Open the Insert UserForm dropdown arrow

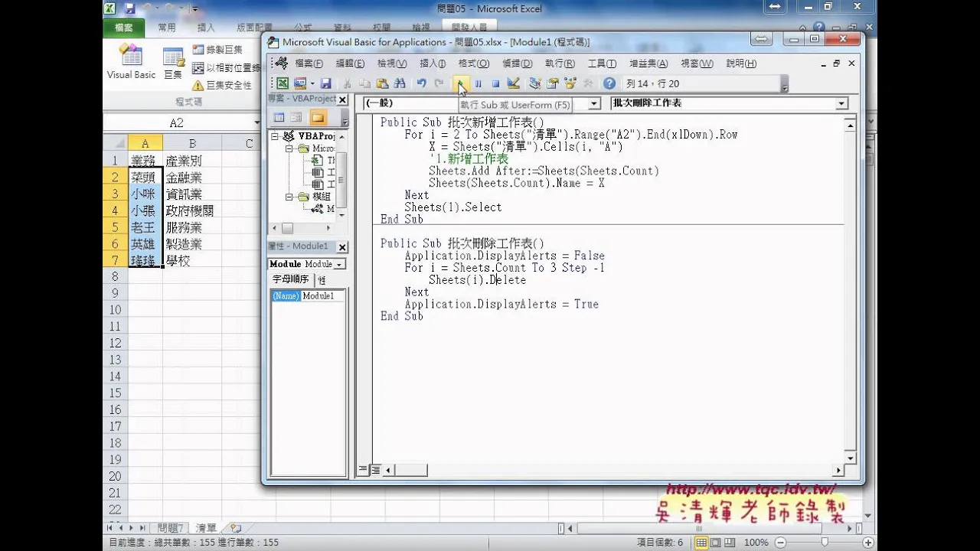coord(312,83)
